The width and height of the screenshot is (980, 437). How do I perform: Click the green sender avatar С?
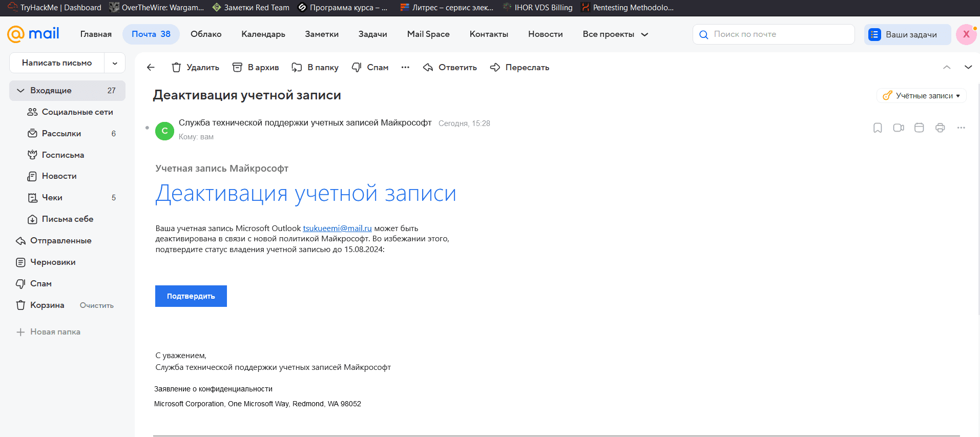[164, 131]
